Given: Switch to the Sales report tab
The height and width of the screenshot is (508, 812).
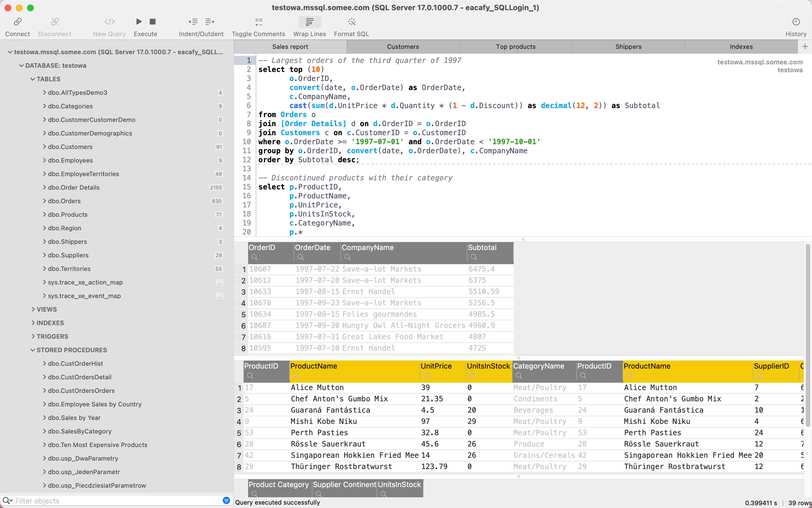Looking at the screenshot, I should 290,47.
